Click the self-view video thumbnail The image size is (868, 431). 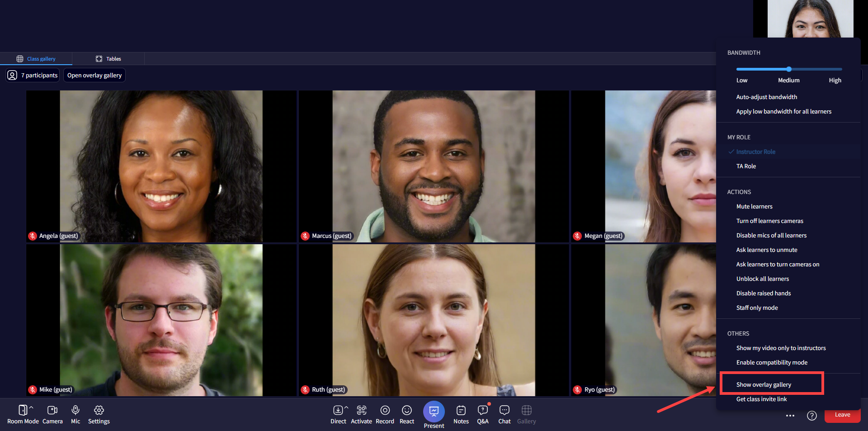[810, 19]
